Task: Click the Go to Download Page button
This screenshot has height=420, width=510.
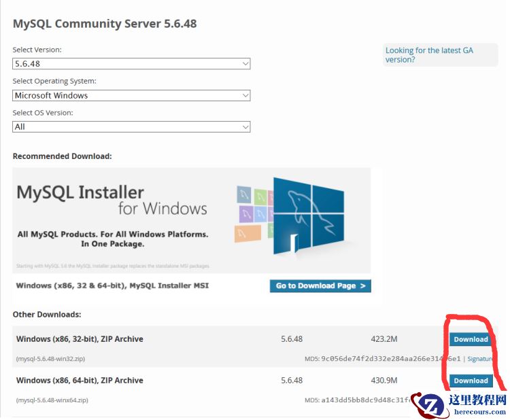Action: 320,285
